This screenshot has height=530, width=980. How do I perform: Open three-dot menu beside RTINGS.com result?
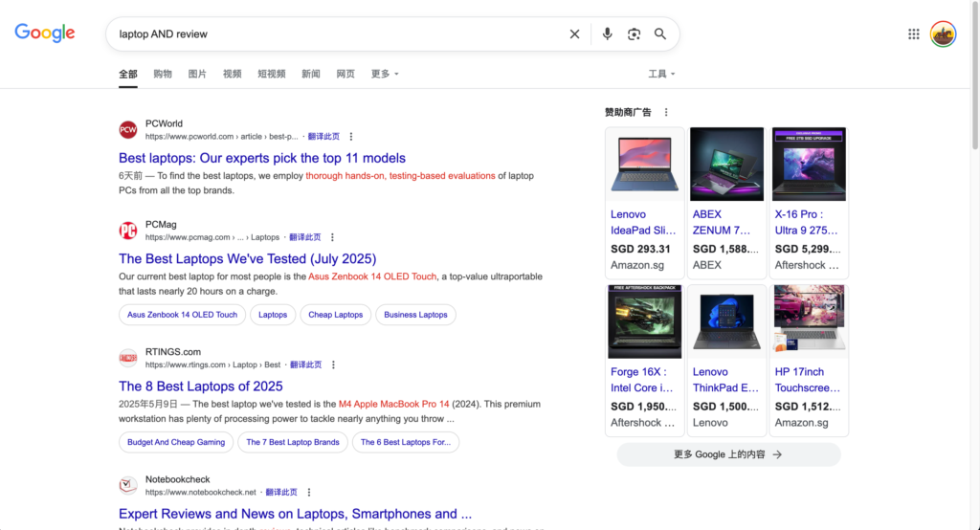[x=333, y=364]
